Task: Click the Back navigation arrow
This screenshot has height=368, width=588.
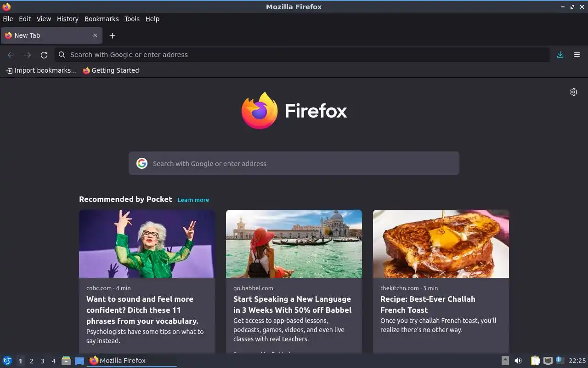Action: pyautogui.click(x=11, y=55)
